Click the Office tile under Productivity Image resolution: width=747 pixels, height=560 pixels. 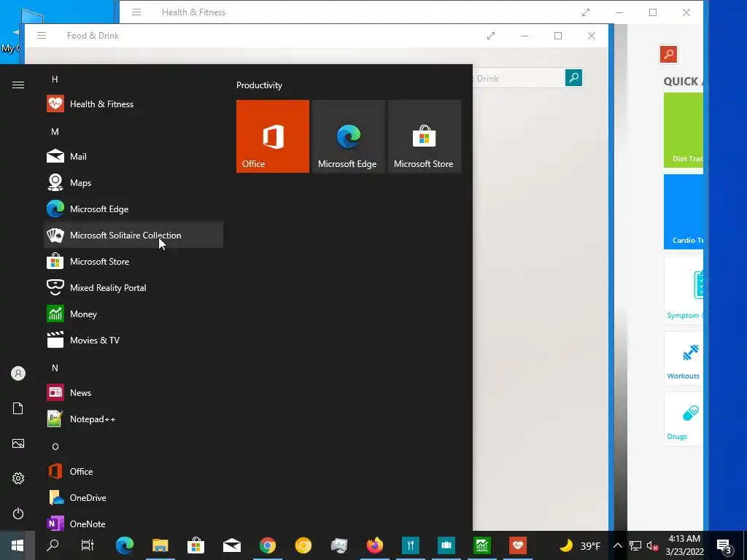[273, 136]
